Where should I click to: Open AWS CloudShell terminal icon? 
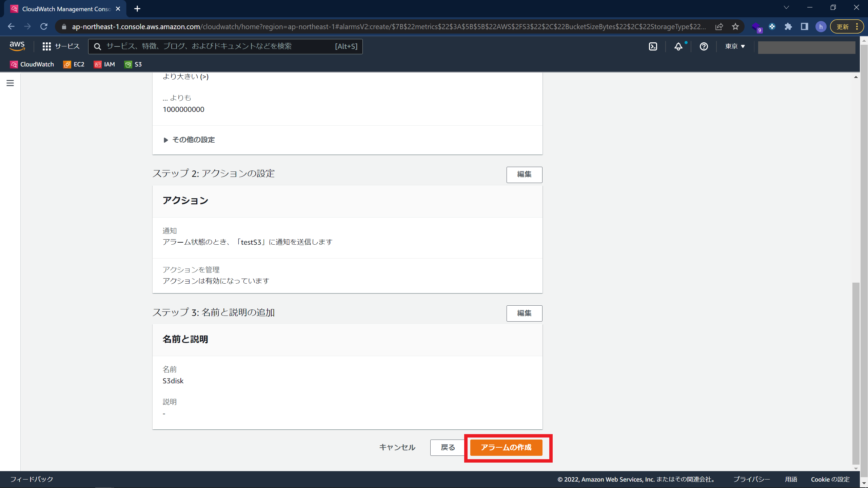pyautogui.click(x=653, y=46)
